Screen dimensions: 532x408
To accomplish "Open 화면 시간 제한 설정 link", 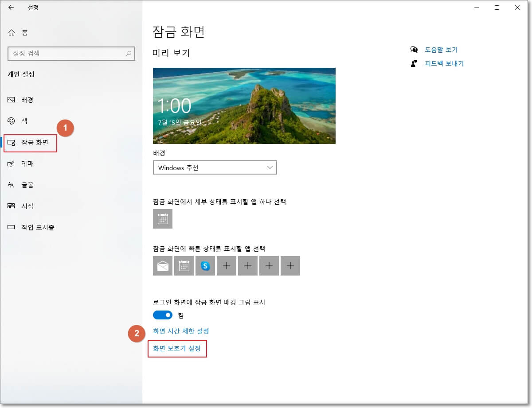I will 181,330.
